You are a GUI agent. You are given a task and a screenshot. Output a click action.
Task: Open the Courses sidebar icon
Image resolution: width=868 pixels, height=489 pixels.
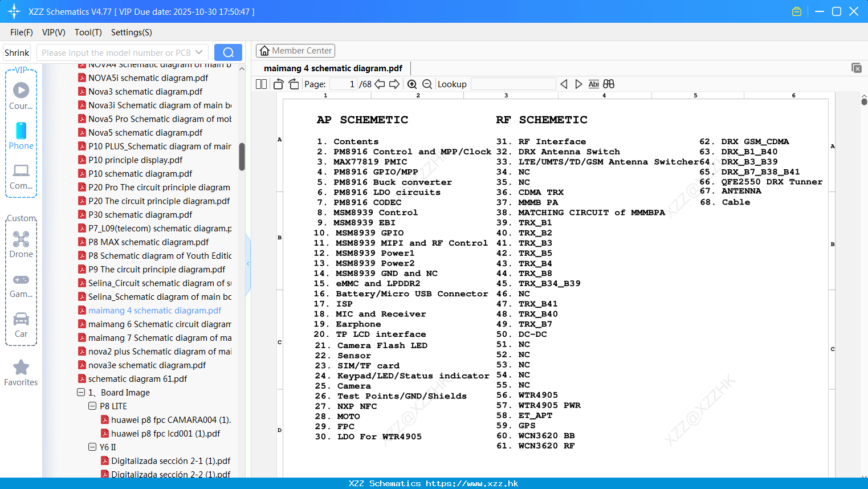point(21,96)
